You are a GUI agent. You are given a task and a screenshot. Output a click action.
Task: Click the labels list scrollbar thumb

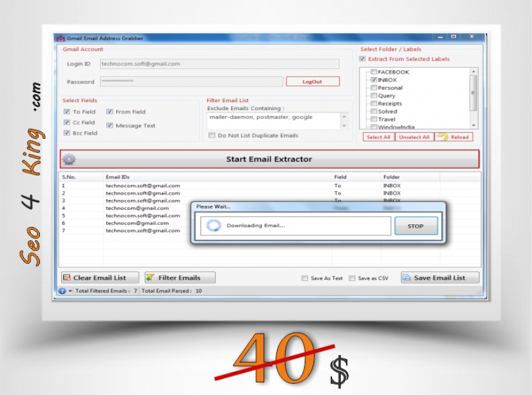click(474, 93)
